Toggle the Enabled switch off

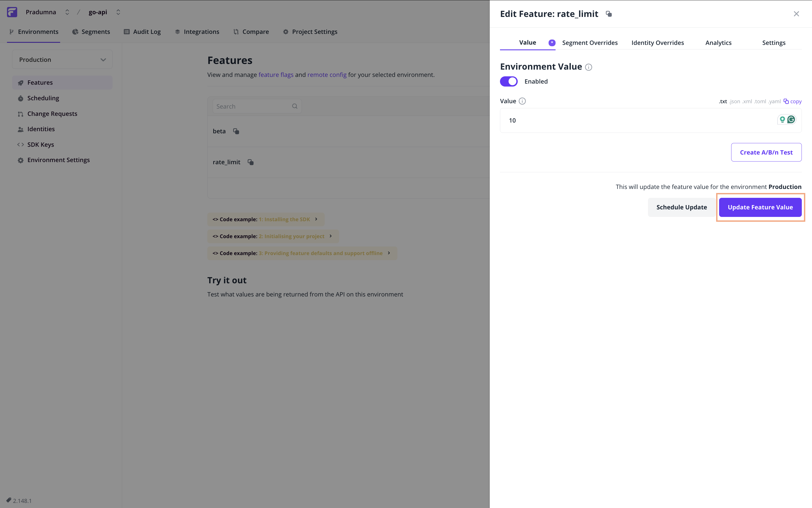point(509,81)
